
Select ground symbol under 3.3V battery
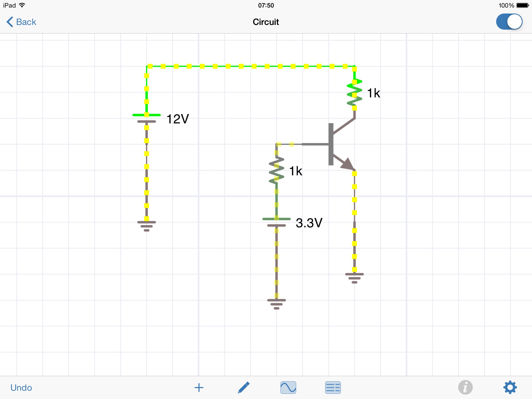276,304
